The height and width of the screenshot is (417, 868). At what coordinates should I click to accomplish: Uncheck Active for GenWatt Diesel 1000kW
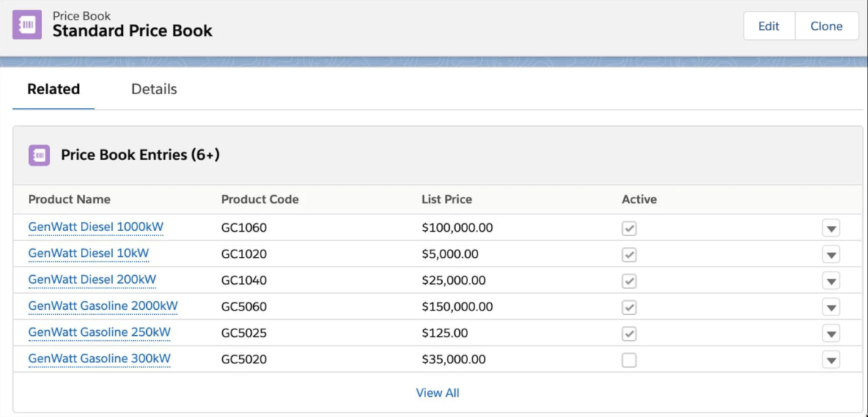click(x=629, y=227)
